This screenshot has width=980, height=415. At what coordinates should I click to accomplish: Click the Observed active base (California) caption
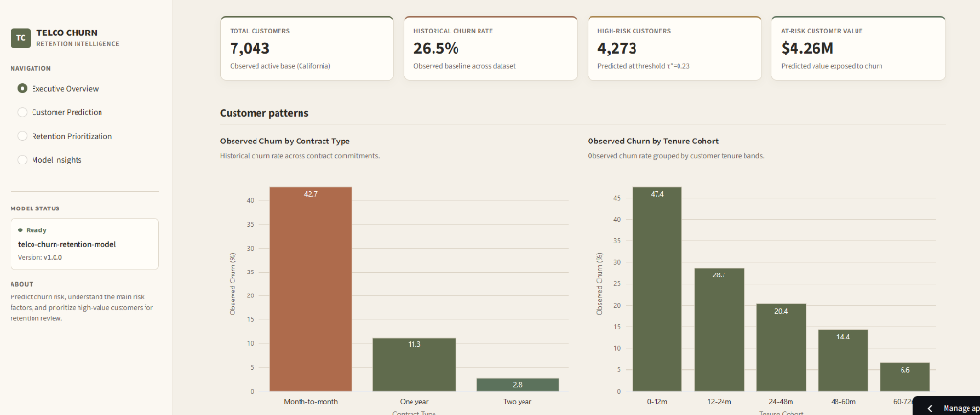(x=279, y=66)
